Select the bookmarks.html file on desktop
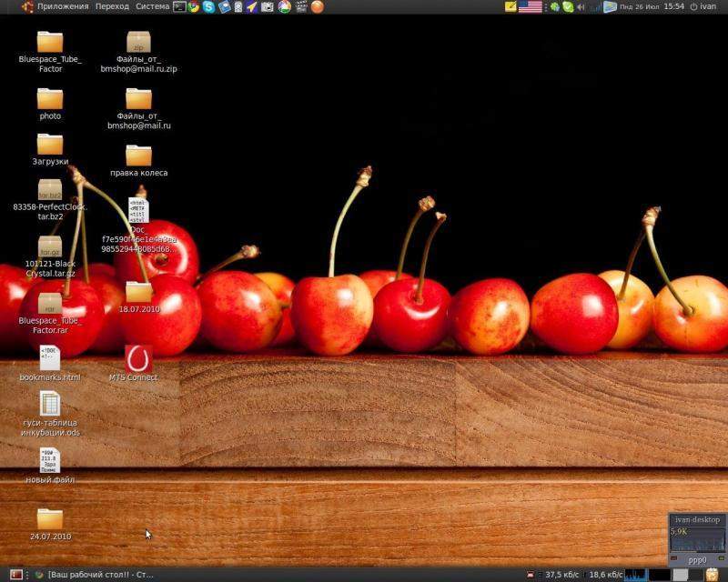The height and width of the screenshot is (582, 728). 50,360
